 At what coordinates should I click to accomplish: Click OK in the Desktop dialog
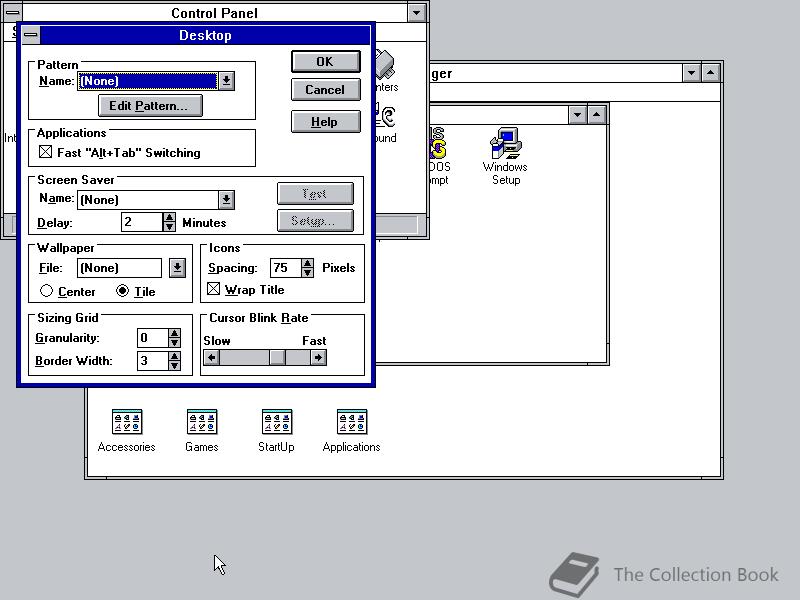pyautogui.click(x=326, y=62)
